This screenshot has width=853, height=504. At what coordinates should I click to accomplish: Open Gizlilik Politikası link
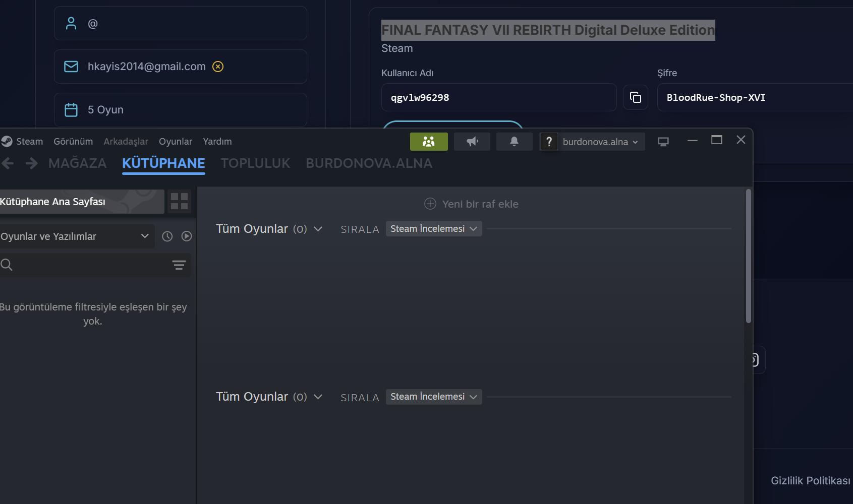(811, 481)
